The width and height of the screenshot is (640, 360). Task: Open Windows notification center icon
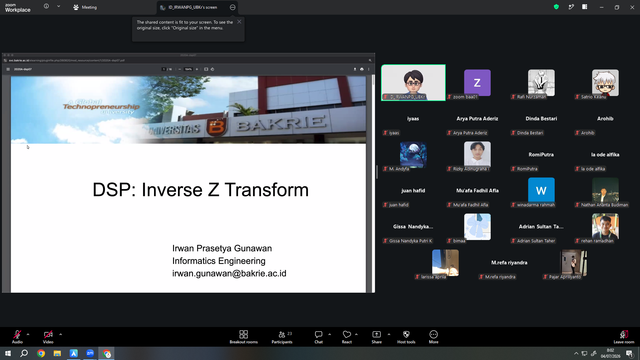tap(630, 353)
